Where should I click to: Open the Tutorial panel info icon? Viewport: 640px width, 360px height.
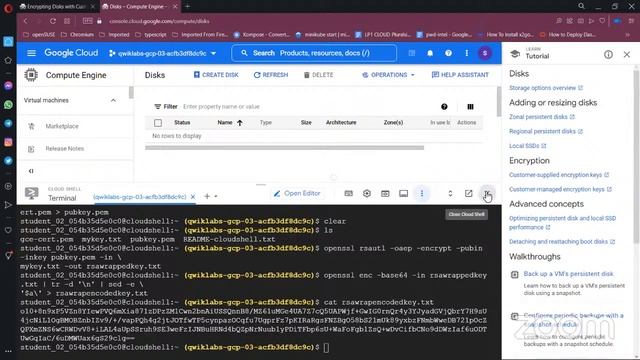click(608, 54)
